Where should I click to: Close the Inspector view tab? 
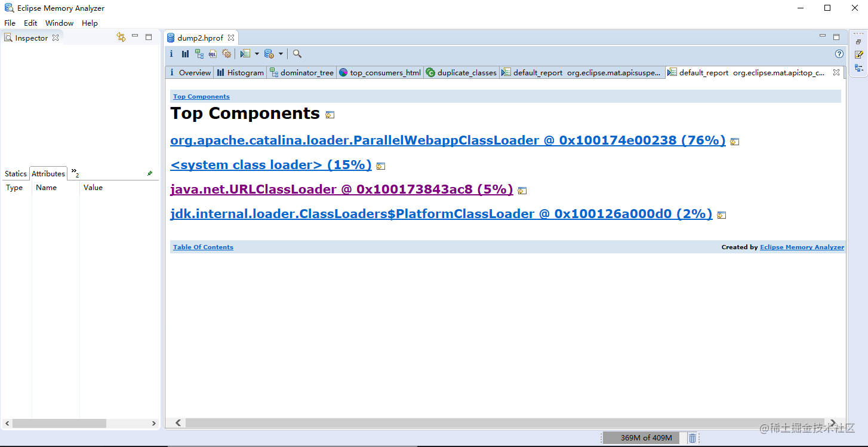click(x=56, y=38)
